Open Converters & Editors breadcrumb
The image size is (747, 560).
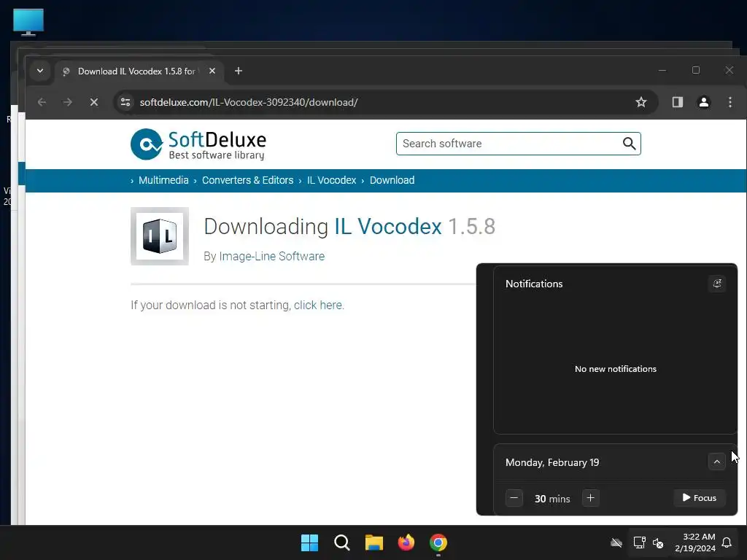point(248,181)
